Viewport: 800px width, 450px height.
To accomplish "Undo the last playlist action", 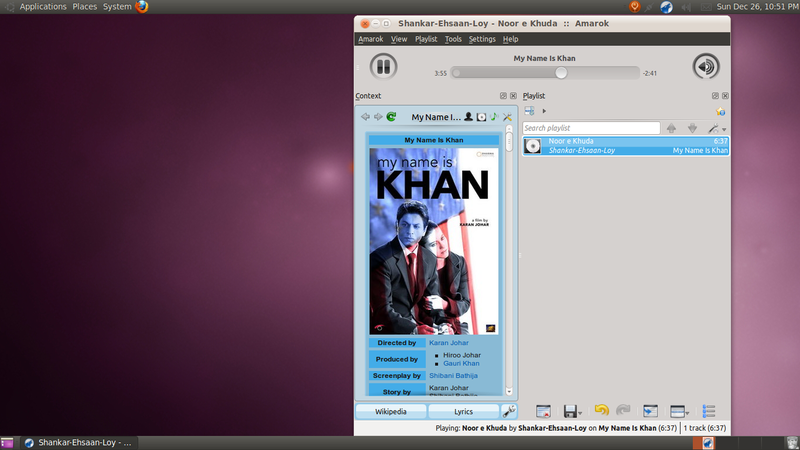I will coord(602,410).
